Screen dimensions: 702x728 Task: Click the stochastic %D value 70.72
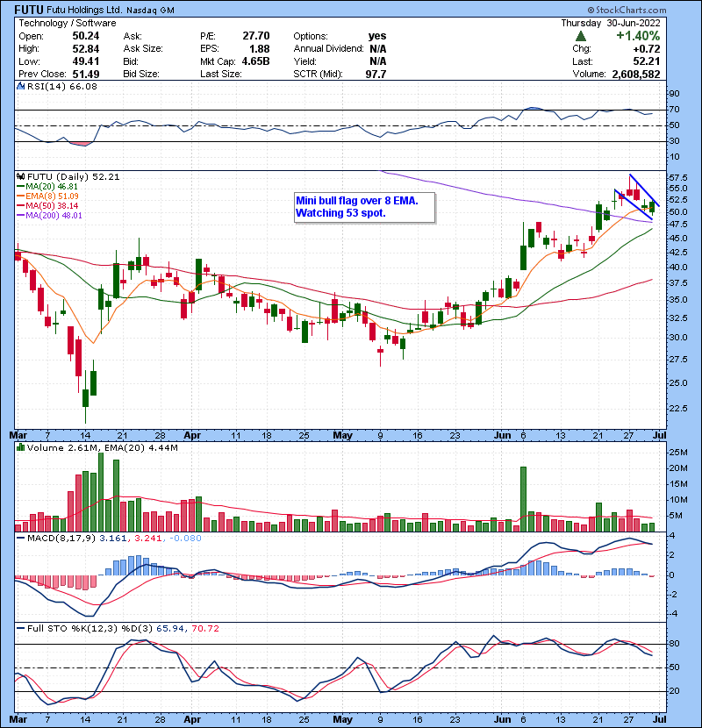tap(204, 628)
